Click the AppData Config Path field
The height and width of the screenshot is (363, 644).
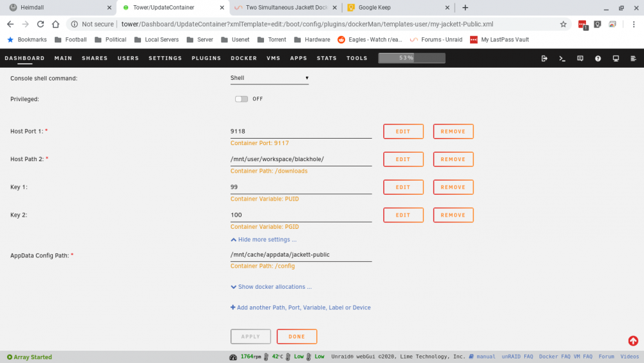point(301,255)
